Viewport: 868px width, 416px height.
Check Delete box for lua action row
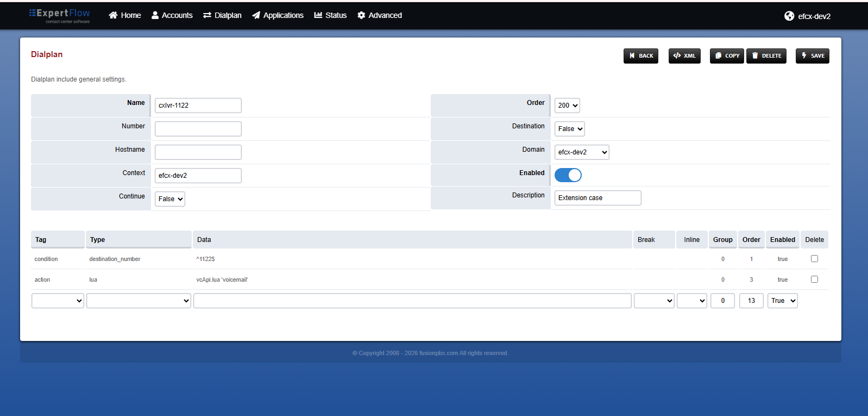(x=814, y=280)
